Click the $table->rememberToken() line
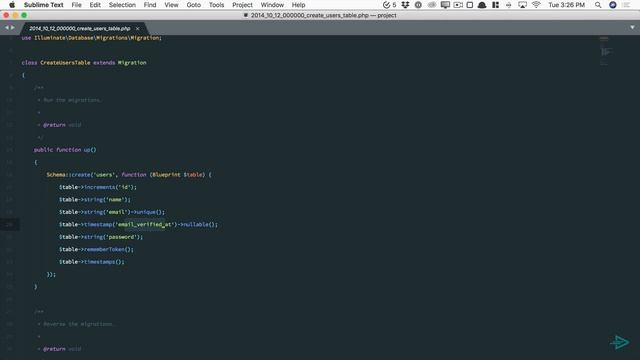 click(96, 249)
